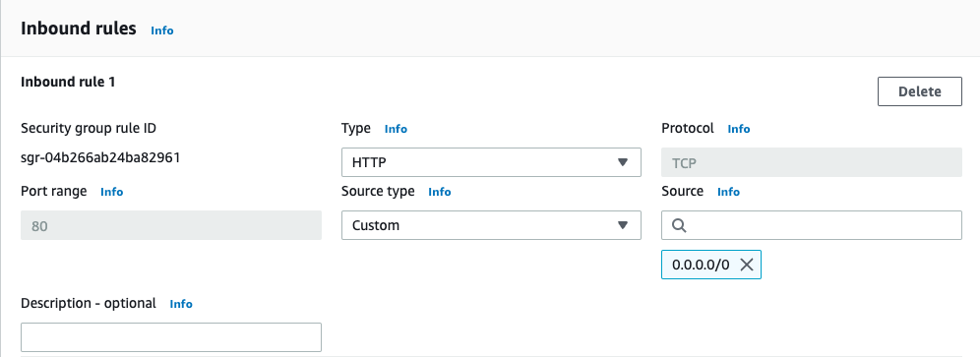Screen dimensions: 980x357
Task: Click the magnifier icon in Source field
Action: (679, 225)
